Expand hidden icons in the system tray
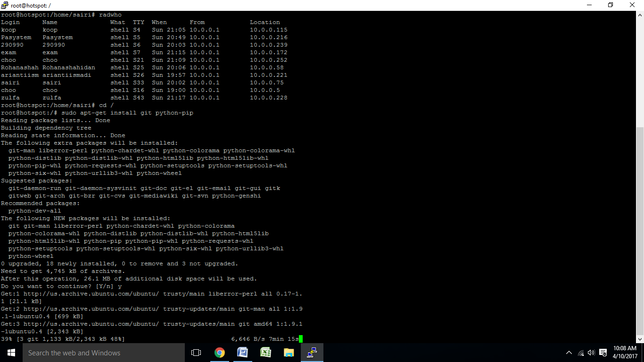 tap(569, 353)
